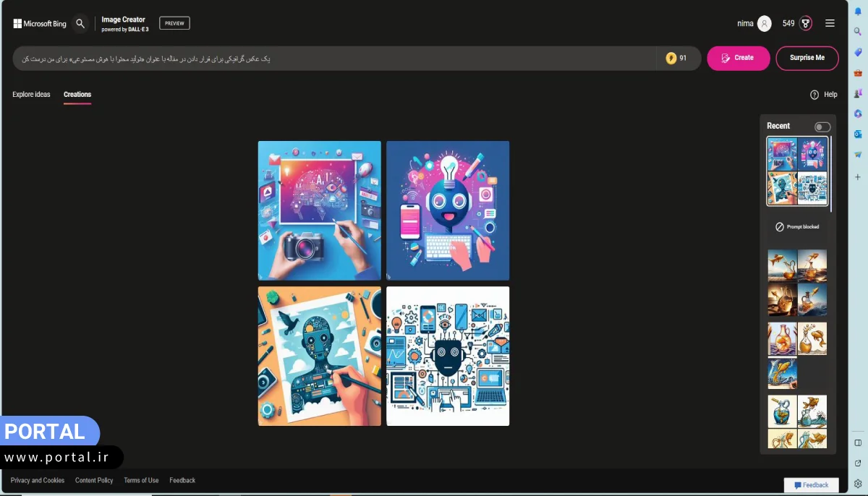Toggle the Edge sidebar split panel icon

pos(858,442)
